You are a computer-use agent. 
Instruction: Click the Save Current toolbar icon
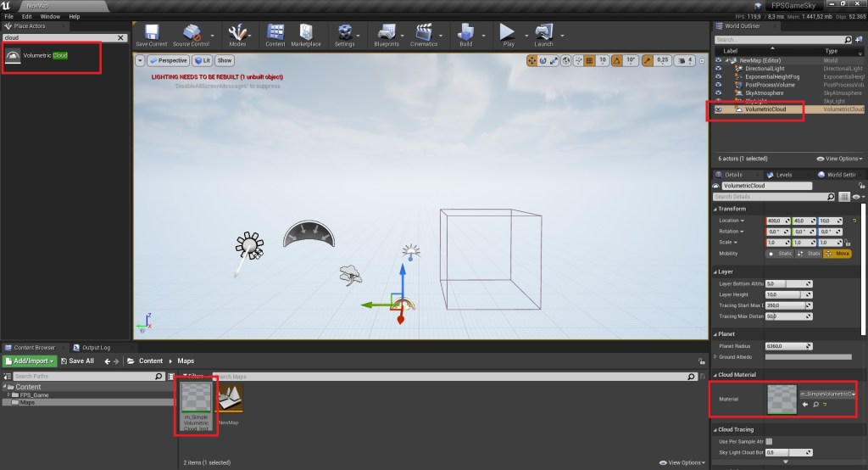pos(151,34)
